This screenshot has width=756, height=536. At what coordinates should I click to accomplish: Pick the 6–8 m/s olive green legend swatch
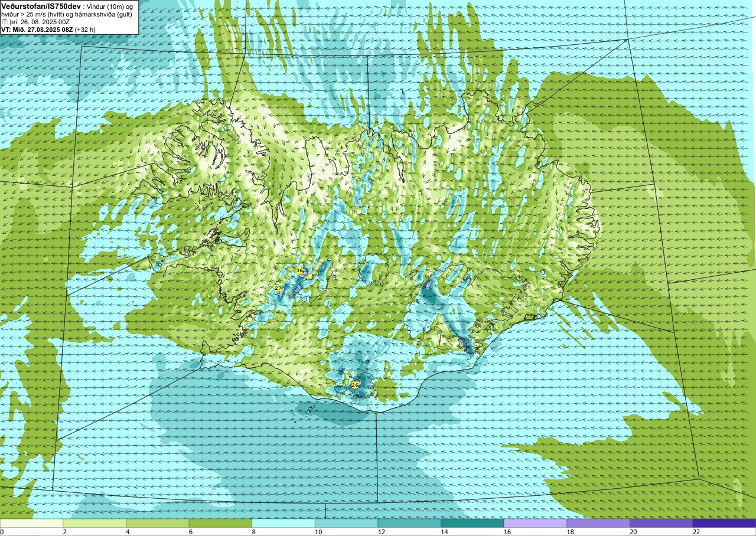pyautogui.click(x=220, y=523)
